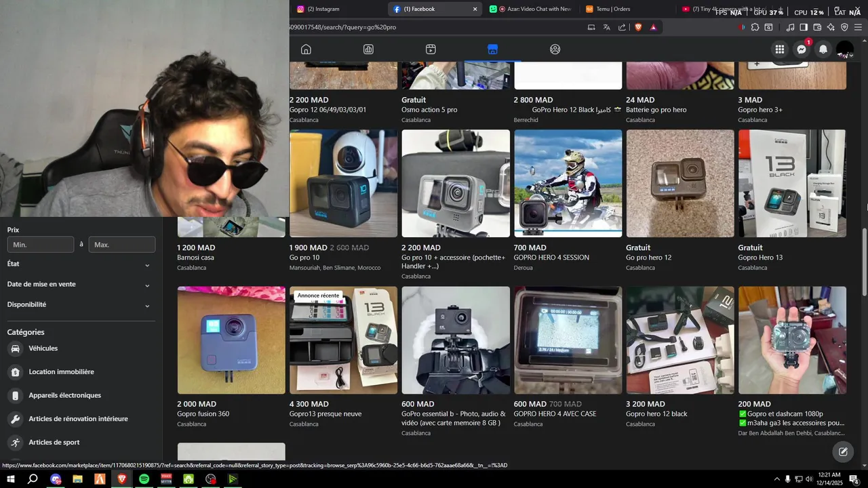868x488 pixels.
Task: Click the page vertical scrollbar thumb
Action: [x=864, y=262]
